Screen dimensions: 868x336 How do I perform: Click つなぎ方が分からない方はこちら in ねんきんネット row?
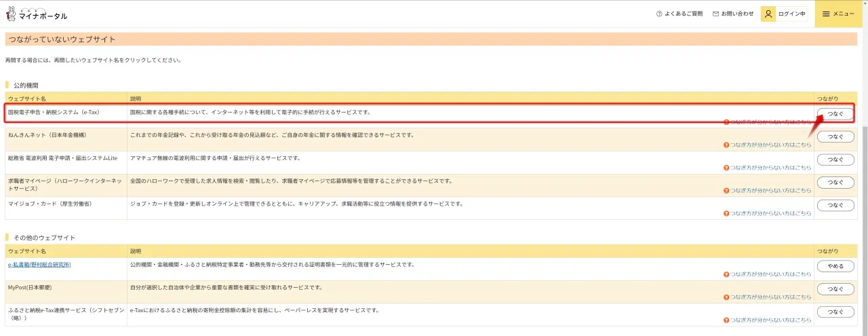tap(770, 145)
